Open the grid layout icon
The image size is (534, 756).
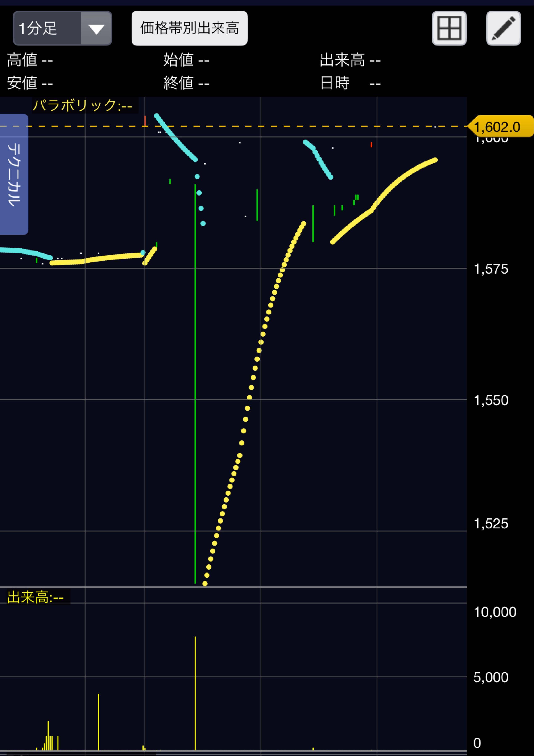[449, 28]
